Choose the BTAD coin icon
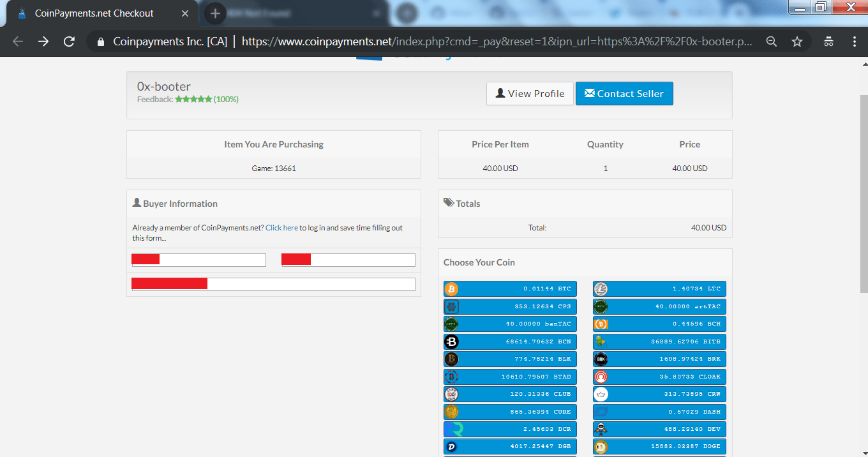Screen dimensions: 868x457 (x=451, y=377)
